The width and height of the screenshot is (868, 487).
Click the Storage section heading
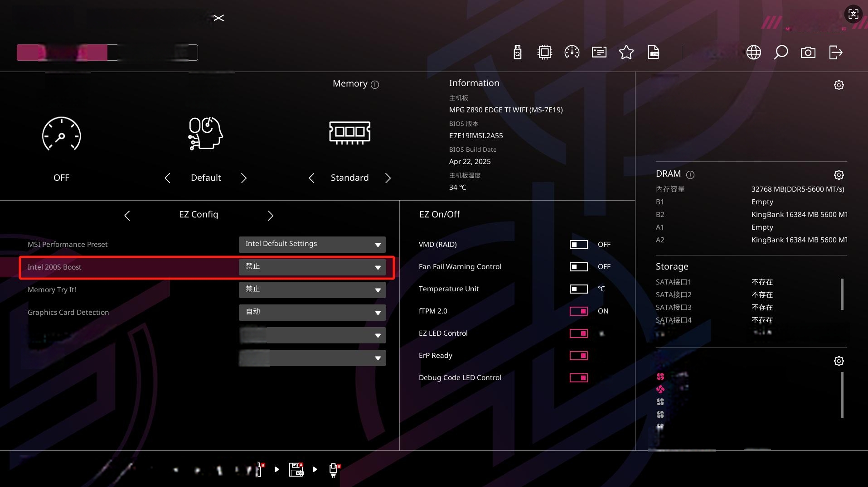672,267
